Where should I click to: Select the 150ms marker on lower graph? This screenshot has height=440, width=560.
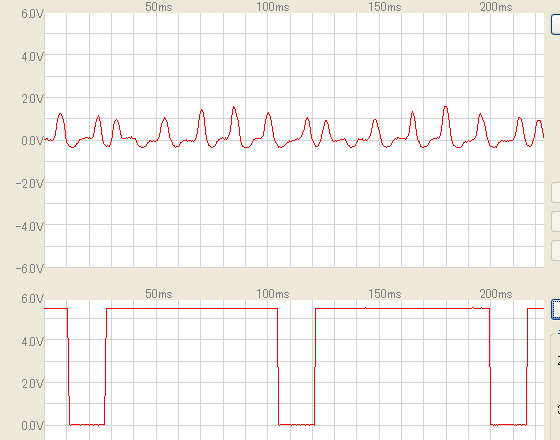coord(385,294)
